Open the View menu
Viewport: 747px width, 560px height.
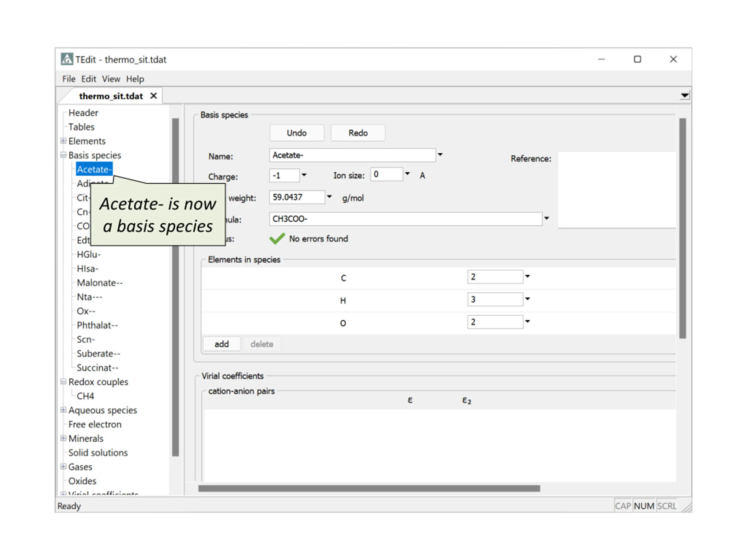[x=111, y=79]
